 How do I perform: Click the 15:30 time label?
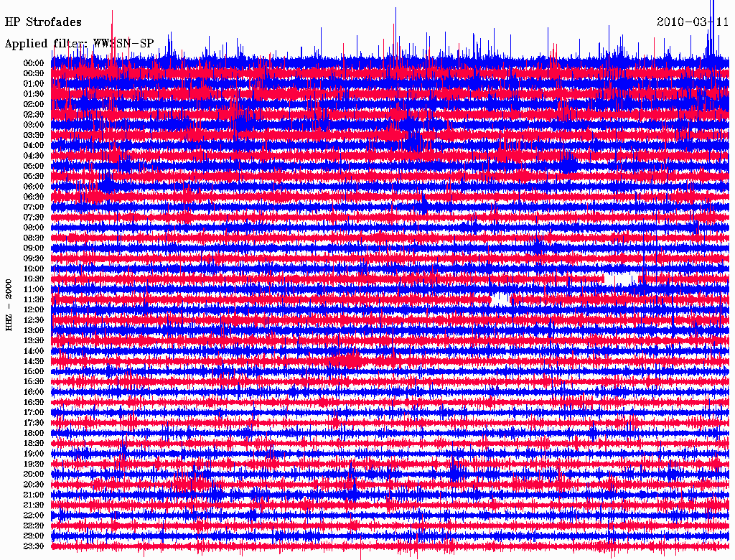click(34, 382)
